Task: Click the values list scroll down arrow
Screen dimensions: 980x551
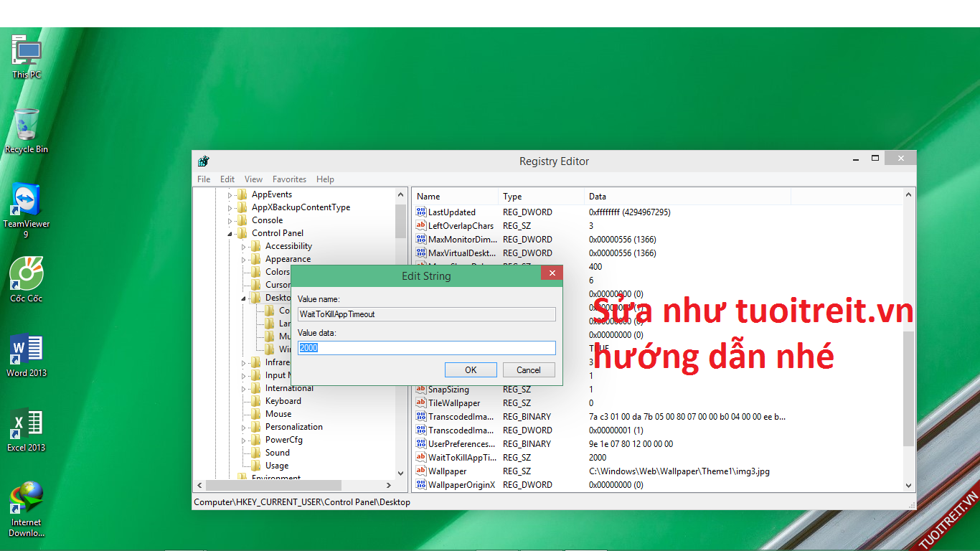Action: click(x=910, y=485)
